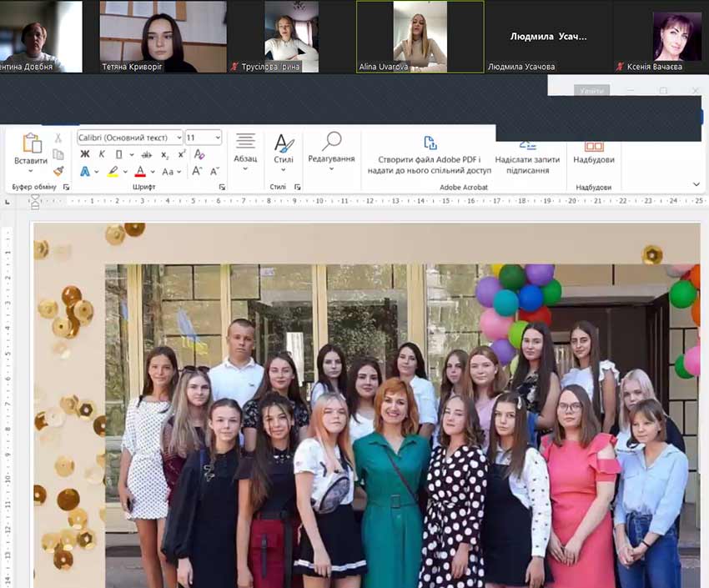Open the Calibri font name dropdown

pos(177,138)
